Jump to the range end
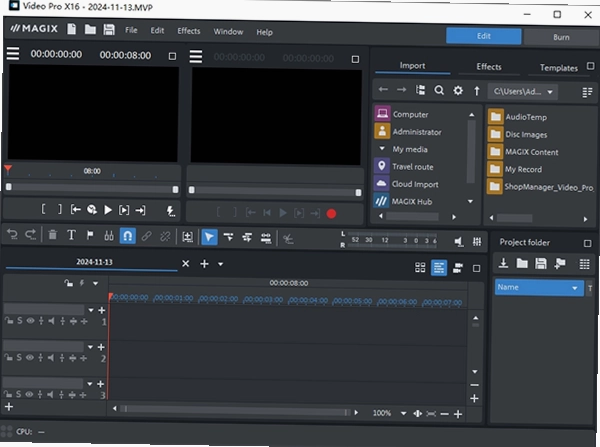 (140, 210)
